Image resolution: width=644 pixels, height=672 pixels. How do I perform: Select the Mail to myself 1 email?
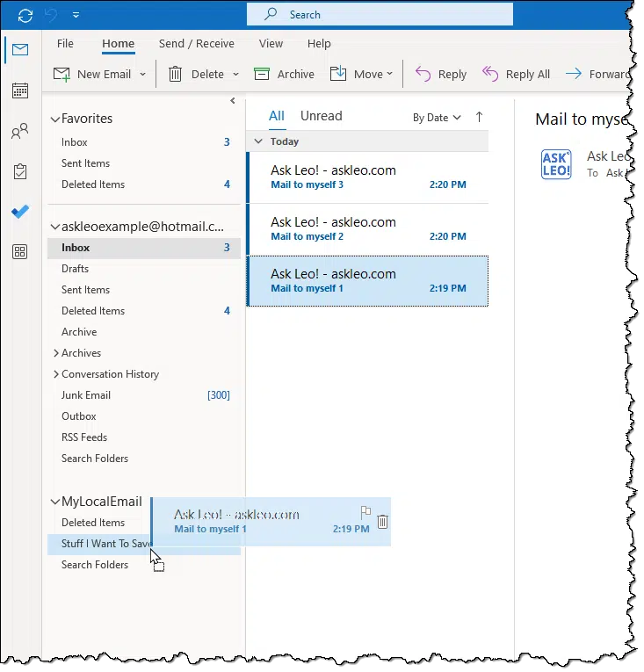(x=368, y=281)
